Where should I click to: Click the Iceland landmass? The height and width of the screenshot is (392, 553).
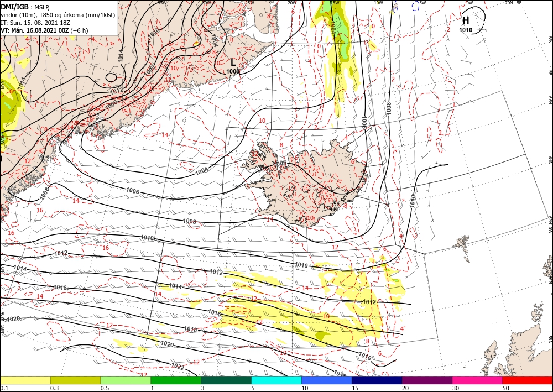[x=310, y=184]
